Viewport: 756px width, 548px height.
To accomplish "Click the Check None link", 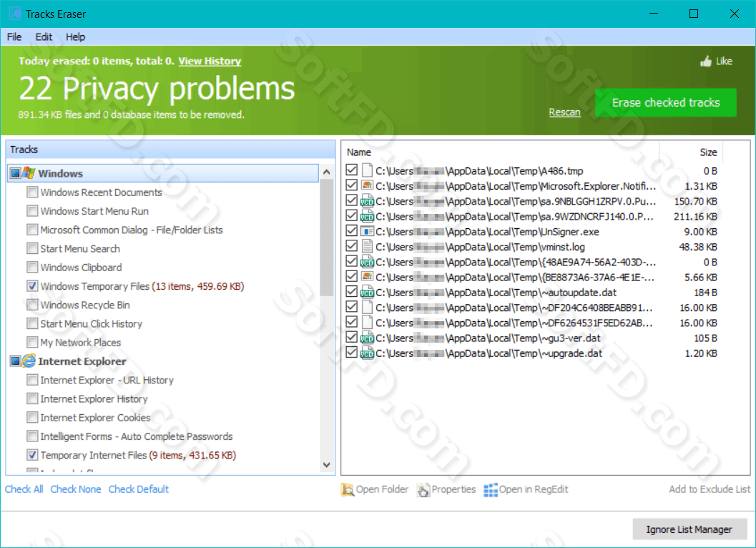I will pyautogui.click(x=76, y=489).
